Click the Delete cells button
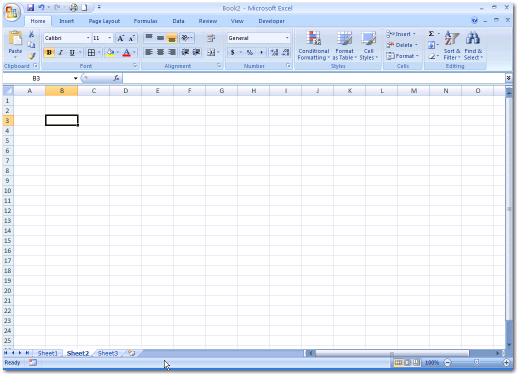The image size is (517, 374). click(x=402, y=45)
